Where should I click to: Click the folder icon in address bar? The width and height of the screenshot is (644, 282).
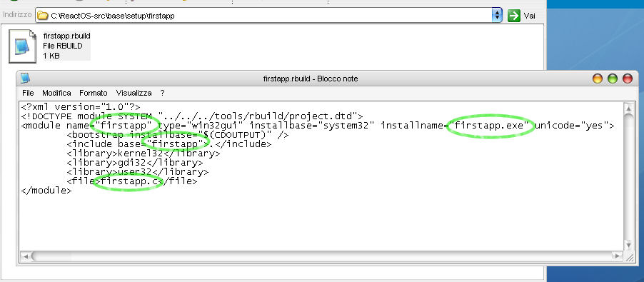pyautogui.click(x=42, y=16)
